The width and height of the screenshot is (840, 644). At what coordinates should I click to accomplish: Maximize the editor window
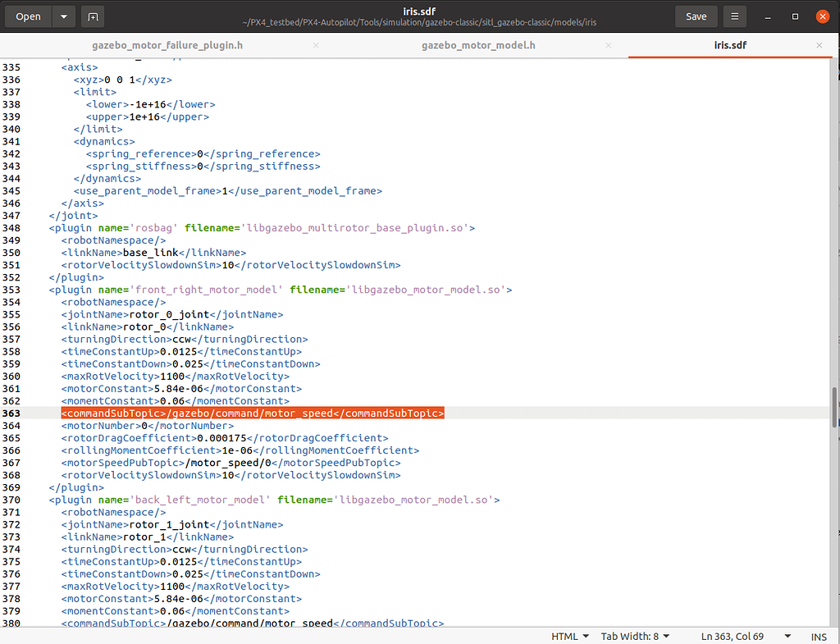pyautogui.click(x=795, y=16)
